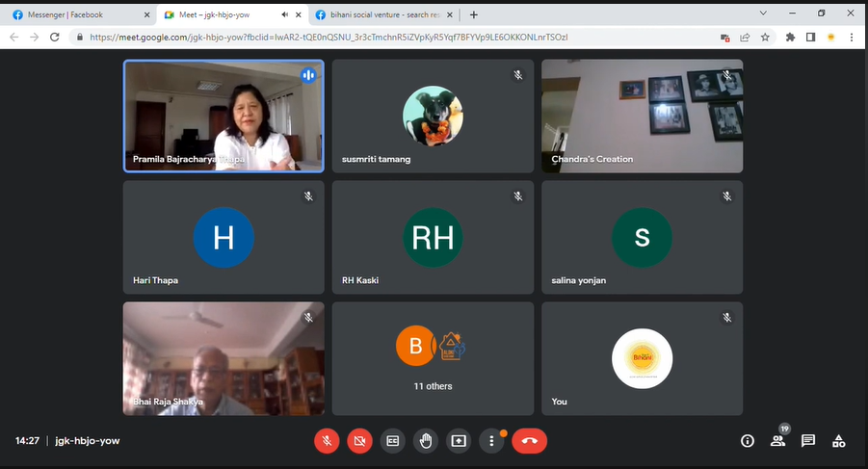Screen dimensions: 868x469
Task: Open the meeting details info icon
Action: pos(747,441)
